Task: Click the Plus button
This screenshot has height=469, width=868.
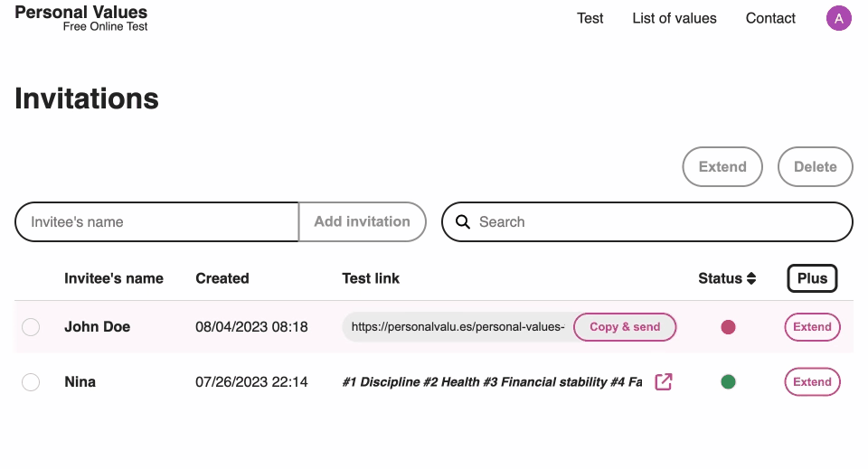Action: point(812,278)
